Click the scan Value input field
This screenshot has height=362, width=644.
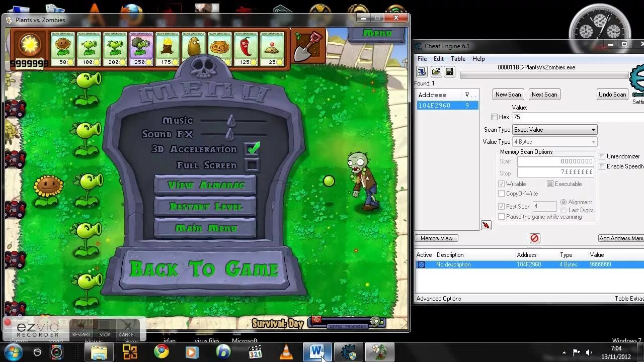point(578,117)
